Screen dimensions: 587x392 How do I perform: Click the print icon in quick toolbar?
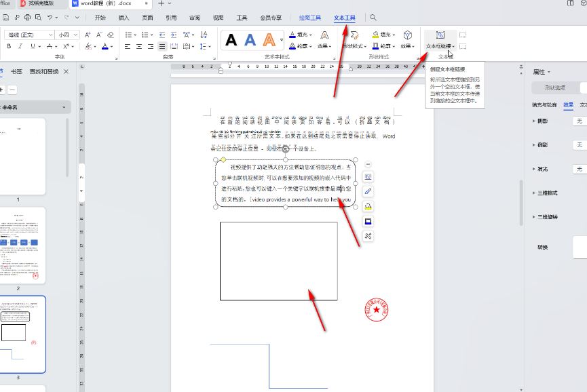click(x=27, y=18)
